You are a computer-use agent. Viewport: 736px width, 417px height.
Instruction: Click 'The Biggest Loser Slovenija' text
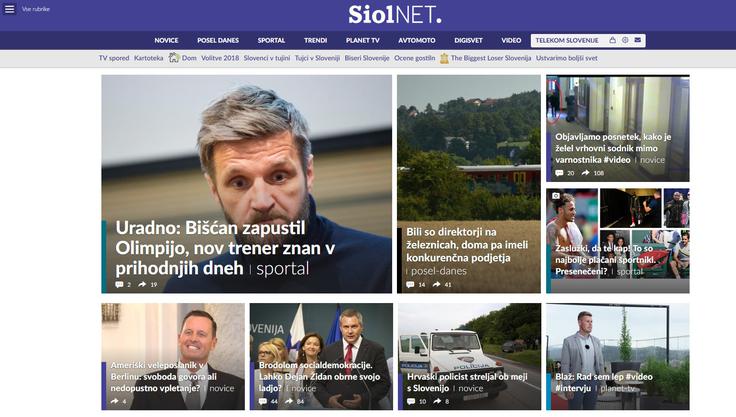point(491,58)
